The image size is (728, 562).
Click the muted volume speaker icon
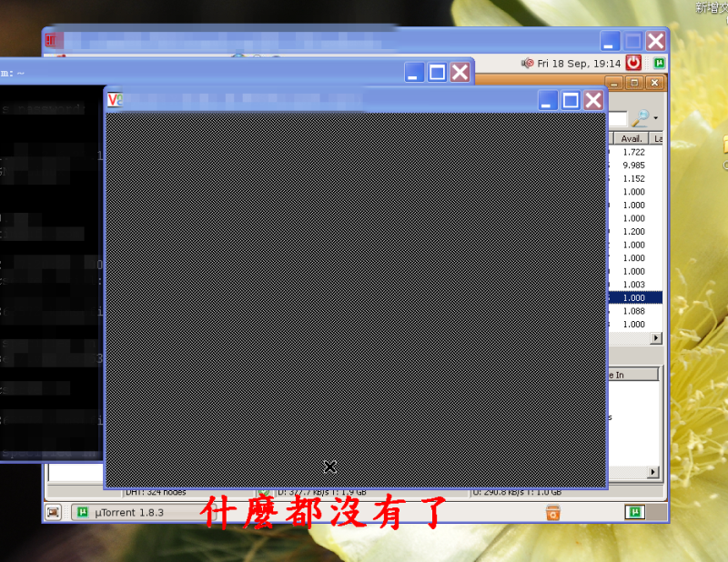(x=527, y=63)
